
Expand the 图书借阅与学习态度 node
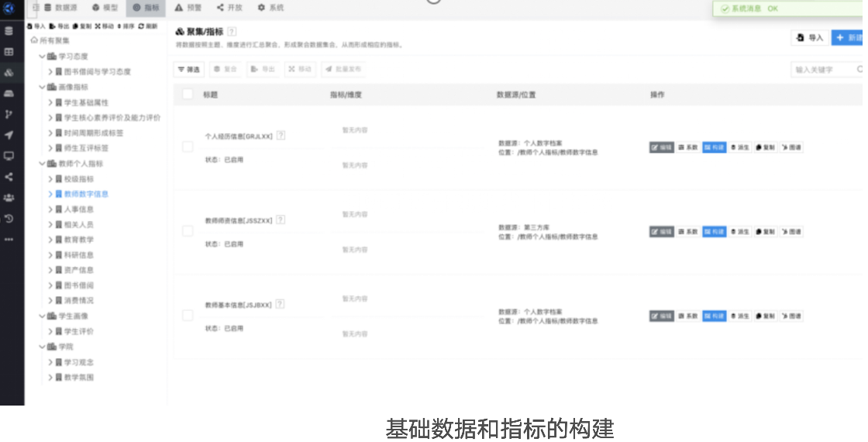(50, 71)
